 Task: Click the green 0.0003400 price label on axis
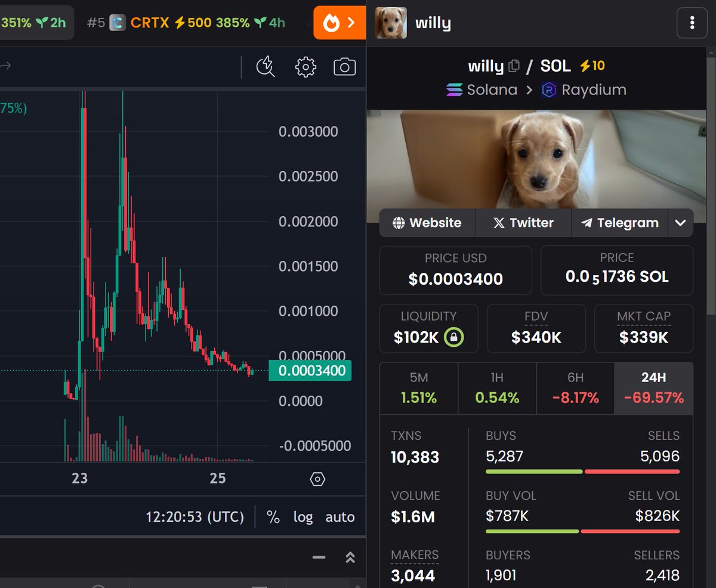point(310,371)
